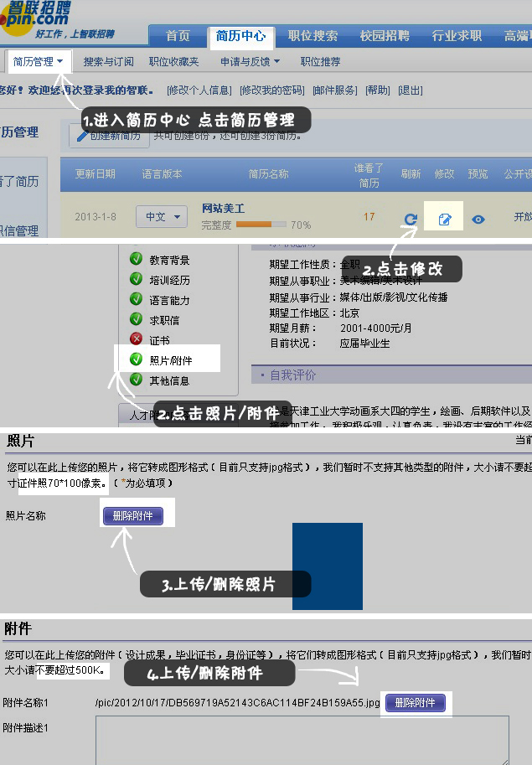This screenshot has width=532, height=765.
Task: Open the 行业求职 tab
Action: click(x=457, y=36)
